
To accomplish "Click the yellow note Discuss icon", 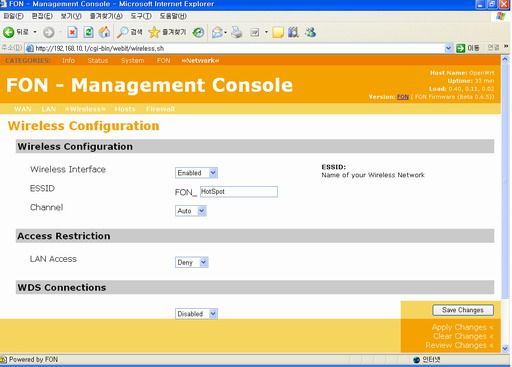I will [278, 32].
